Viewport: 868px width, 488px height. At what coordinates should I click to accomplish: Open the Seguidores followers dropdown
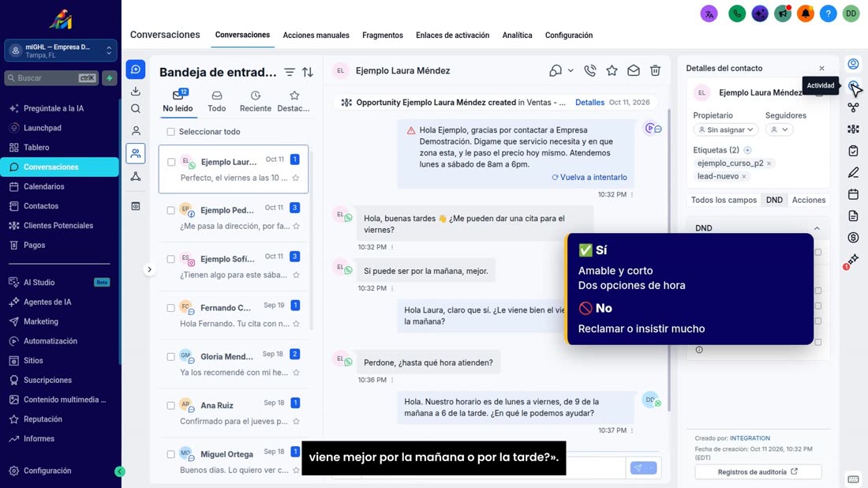click(x=780, y=130)
